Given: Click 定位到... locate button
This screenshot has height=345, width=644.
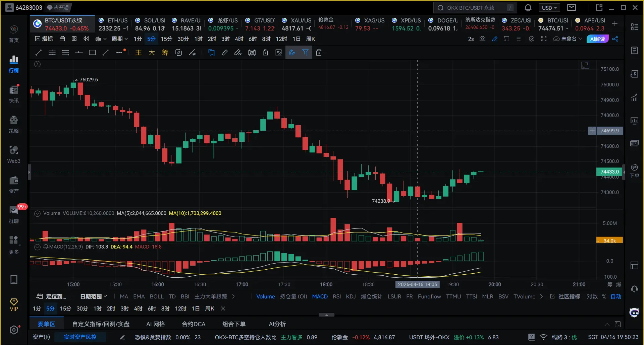Looking at the screenshot, I should (51, 296).
